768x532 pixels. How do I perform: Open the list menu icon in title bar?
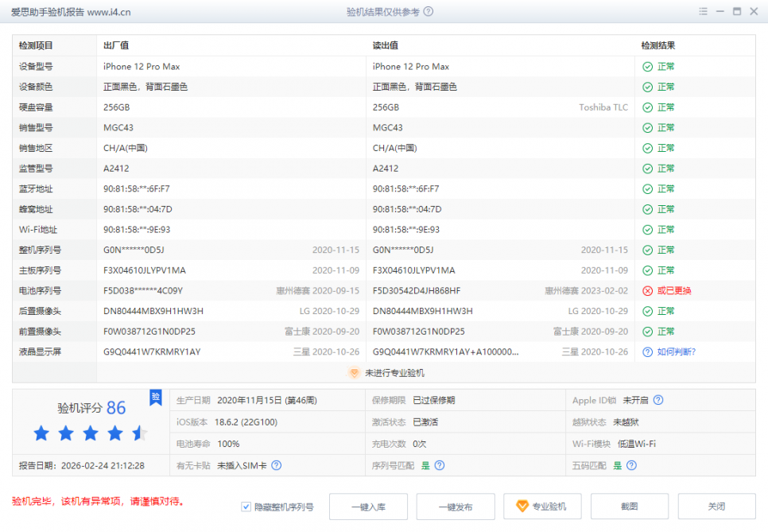(x=703, y=12)
